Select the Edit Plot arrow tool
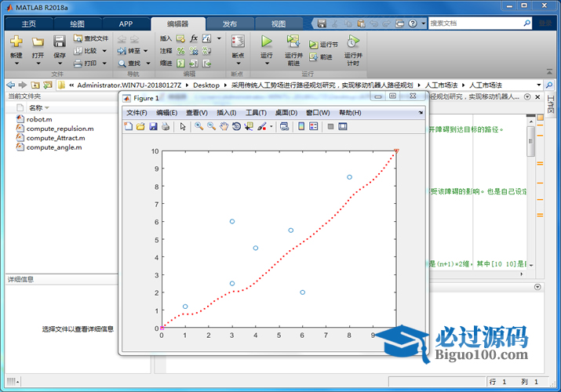Screen dimensions: 561x392 tap(183, 126)
